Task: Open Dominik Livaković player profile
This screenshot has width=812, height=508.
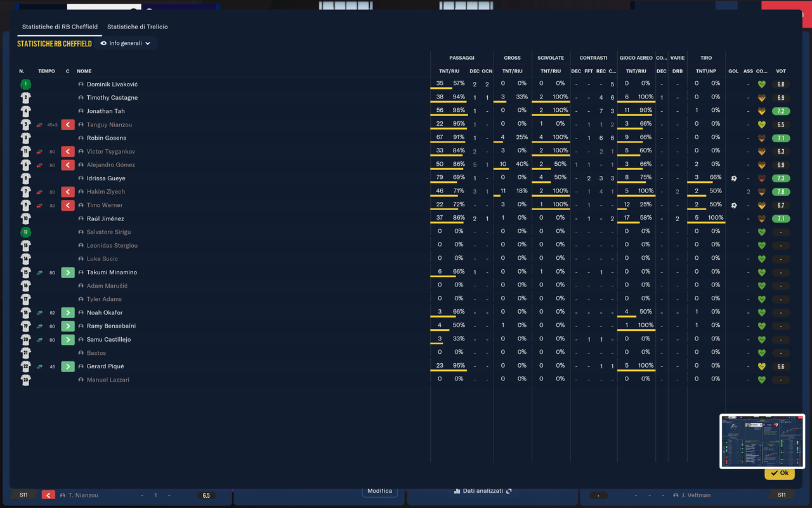Action: (112, 84)
